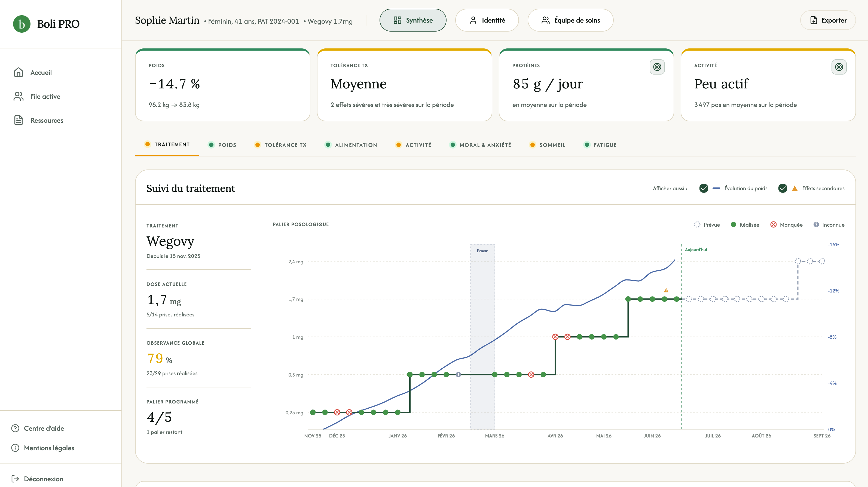Click the Manquée legend red cross icon

pos(774,225)
